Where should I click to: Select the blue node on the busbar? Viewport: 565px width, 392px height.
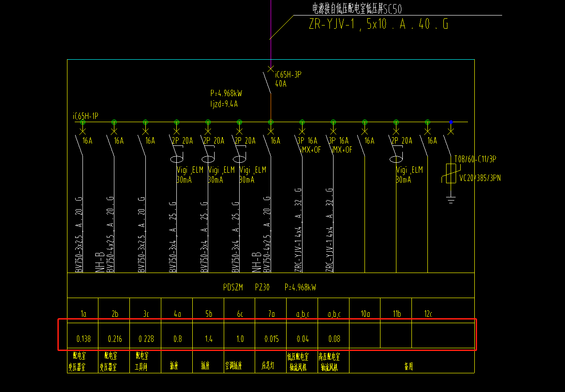451,122
